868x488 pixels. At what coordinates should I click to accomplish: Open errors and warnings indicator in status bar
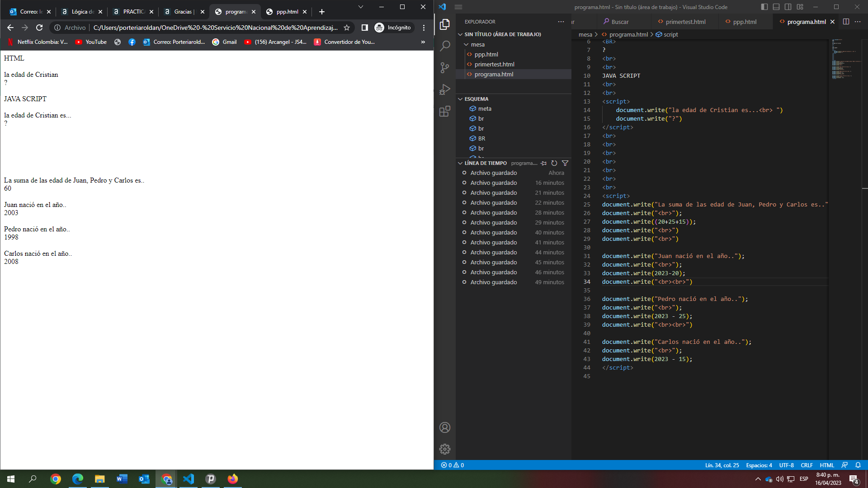[453, 465]
